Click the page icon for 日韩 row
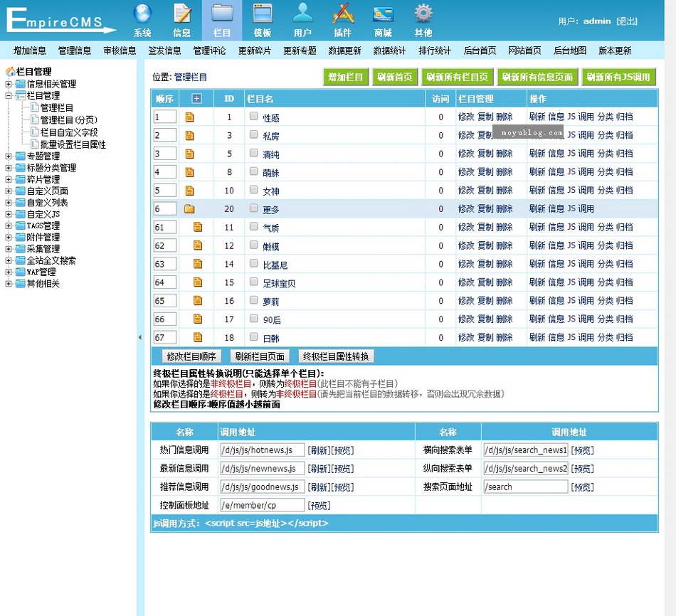 (197, 337)
